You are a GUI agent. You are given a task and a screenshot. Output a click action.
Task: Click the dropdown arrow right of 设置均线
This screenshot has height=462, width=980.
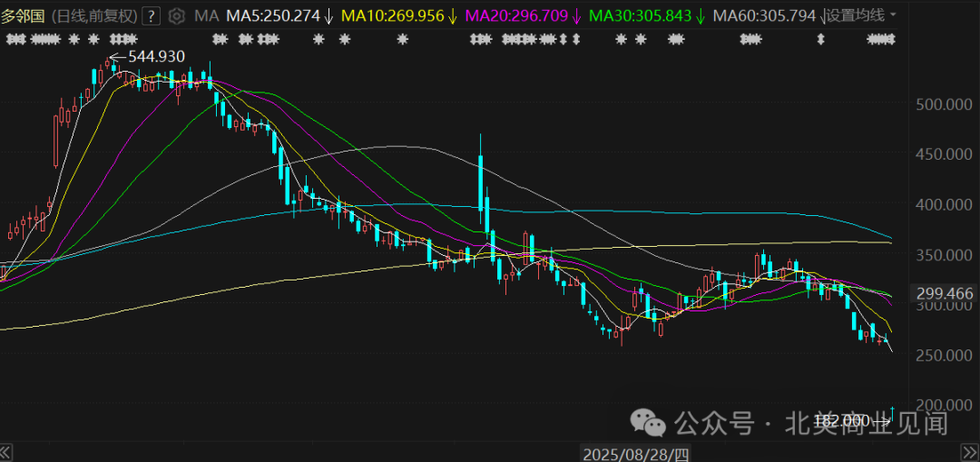tap(894, 16)
